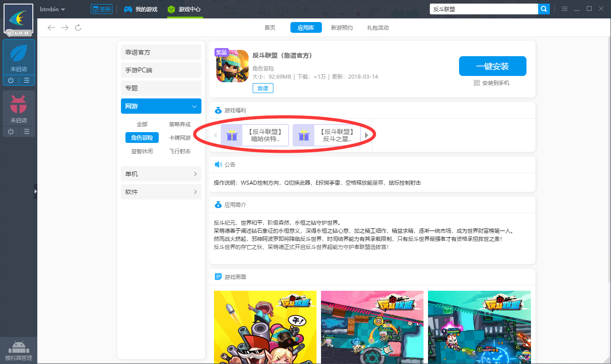Image resolution: width=611 pixels, height=364 pixels.
Task: Open the 嘻哈侠特 gift pack
Action: click(x=255, y=135)
